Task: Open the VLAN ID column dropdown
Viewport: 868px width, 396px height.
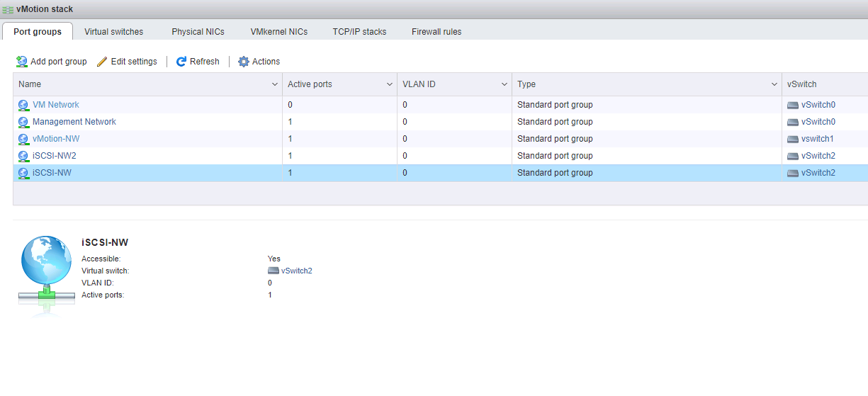Action: click(505, 84)
